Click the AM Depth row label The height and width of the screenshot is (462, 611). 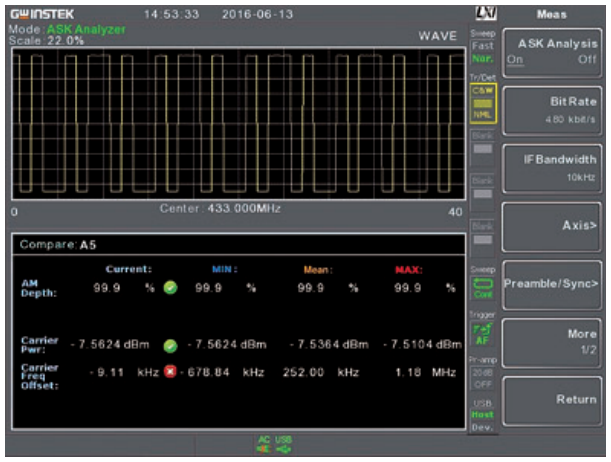(39, 288)
